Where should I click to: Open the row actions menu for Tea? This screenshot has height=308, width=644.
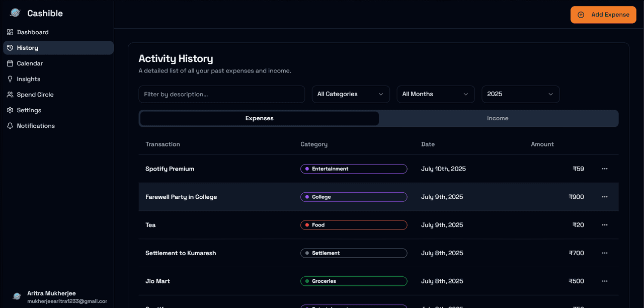click(605, 225)
